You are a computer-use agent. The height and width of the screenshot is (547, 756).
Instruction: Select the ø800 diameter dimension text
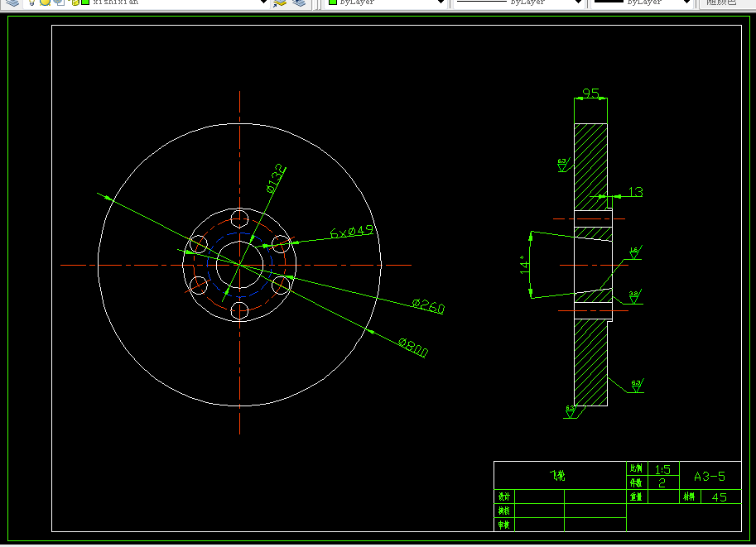click(412, 347)
